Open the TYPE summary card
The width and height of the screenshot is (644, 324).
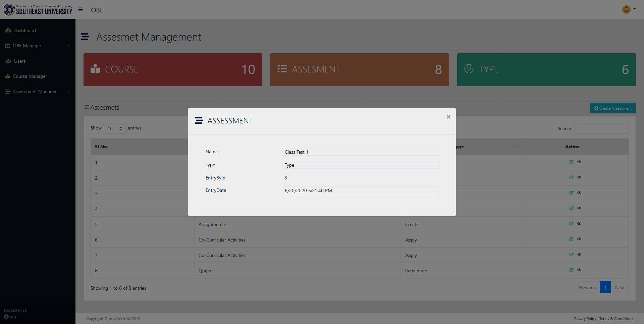click(546, 70)
